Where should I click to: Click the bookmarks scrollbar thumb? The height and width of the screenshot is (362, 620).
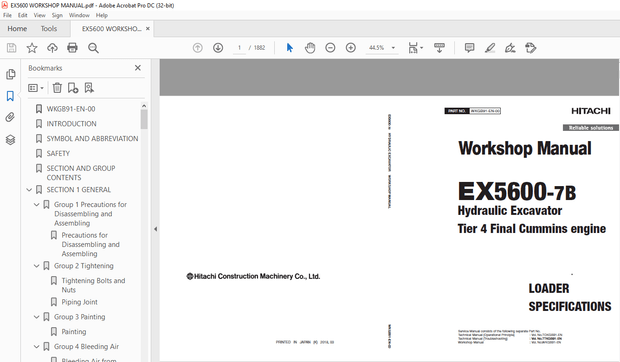[x=144, y=119]
